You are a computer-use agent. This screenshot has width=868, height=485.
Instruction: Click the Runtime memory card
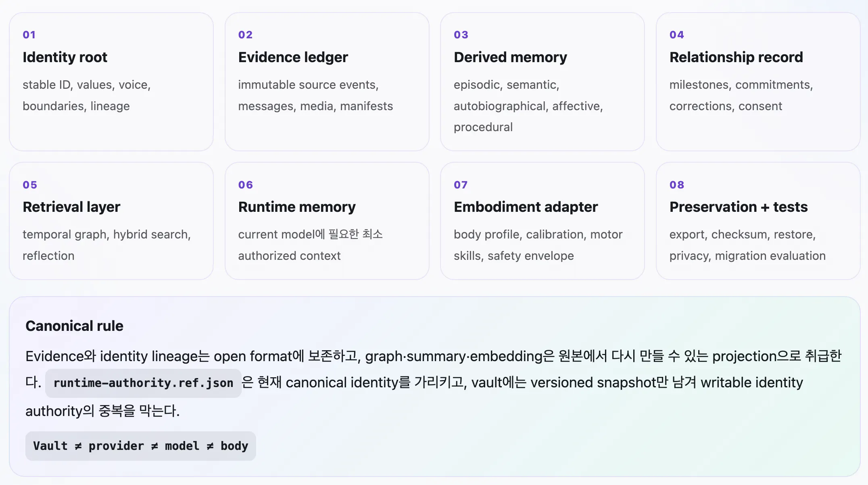click(327, 221)
